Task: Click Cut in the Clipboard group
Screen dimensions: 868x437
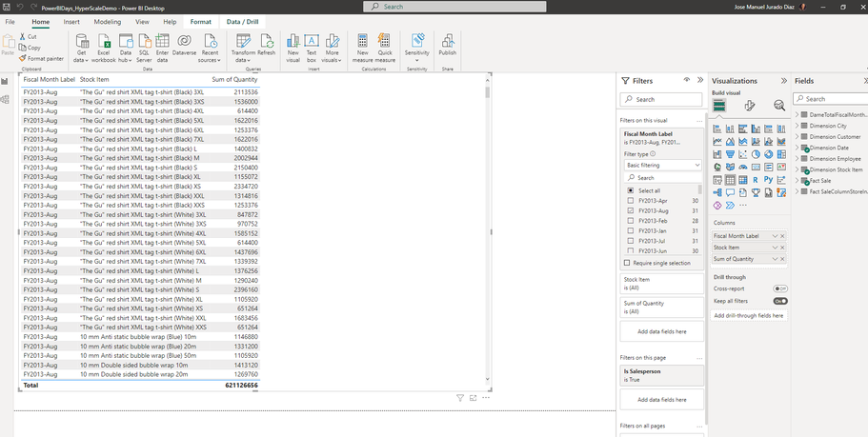Action: (28, 36)
